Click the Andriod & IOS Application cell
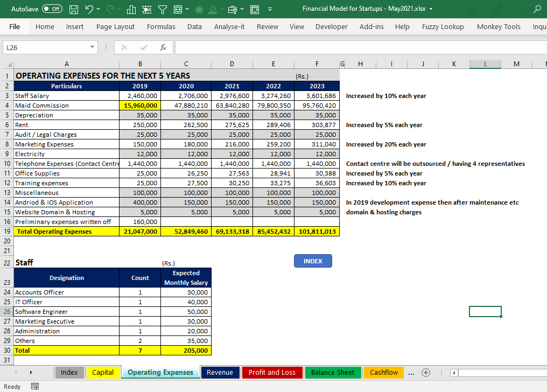 pos(67,202)
